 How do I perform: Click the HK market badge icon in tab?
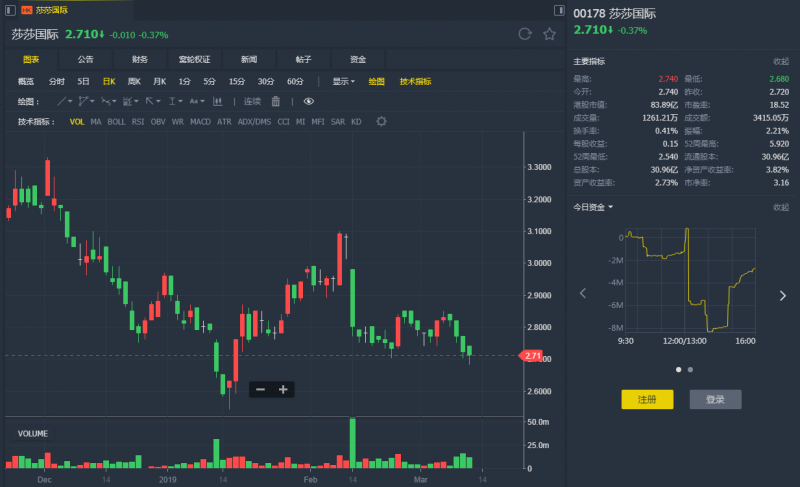27,10
